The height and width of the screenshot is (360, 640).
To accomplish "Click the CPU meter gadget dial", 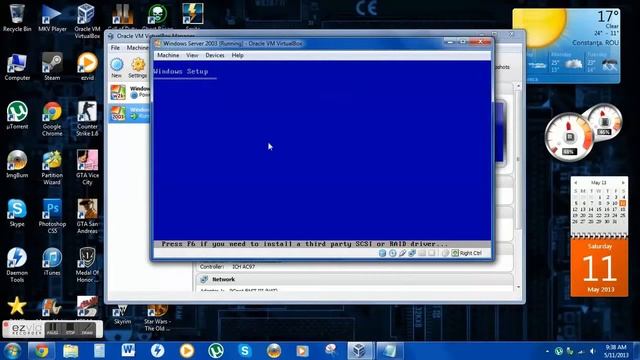I will tap(570, 137).
